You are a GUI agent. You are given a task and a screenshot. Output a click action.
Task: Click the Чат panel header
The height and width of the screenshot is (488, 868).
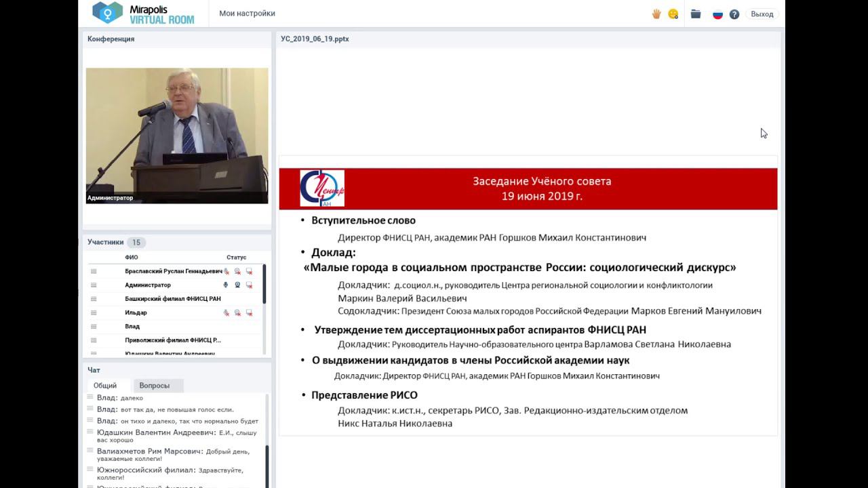pyautogui.click(x=94, y=370)
